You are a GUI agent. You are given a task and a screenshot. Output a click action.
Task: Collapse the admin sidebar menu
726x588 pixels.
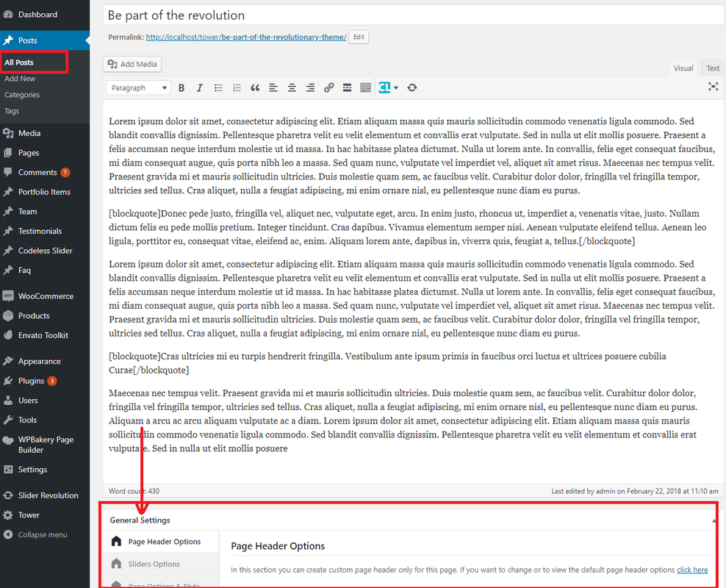[x=45, y=535]
